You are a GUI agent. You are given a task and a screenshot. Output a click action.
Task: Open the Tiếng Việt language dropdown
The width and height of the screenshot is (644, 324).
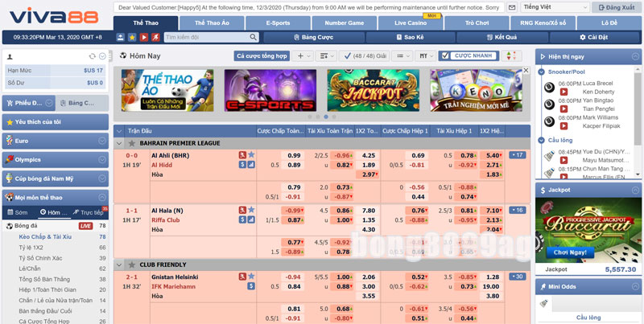(x=555, y=7)
